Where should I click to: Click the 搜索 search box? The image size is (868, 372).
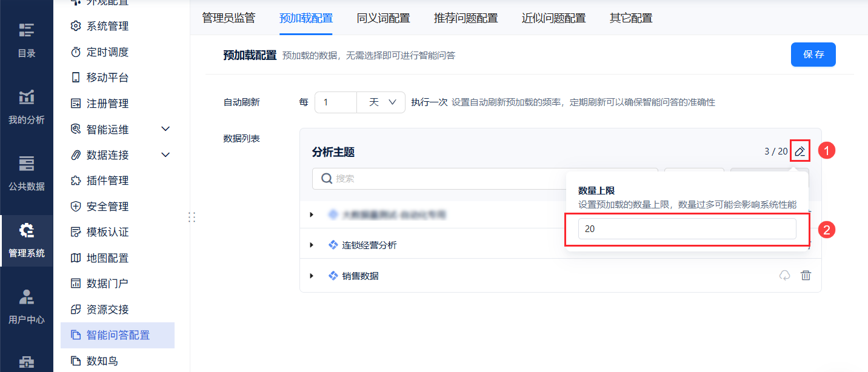(485, 179)
